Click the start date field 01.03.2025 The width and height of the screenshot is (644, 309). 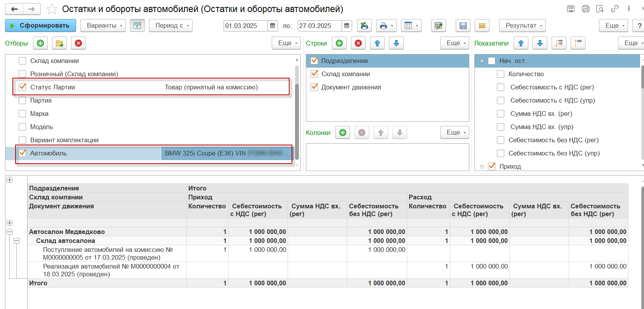(245, 26)
